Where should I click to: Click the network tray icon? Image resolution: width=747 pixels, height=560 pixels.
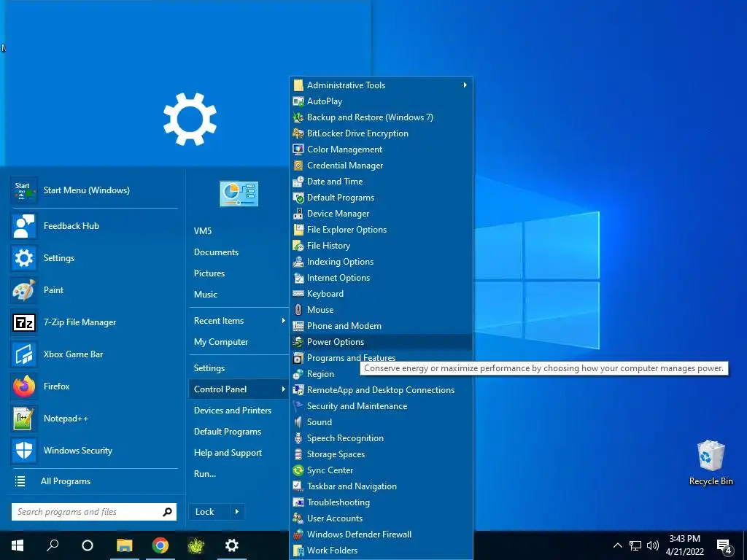[x=635, y=545]
